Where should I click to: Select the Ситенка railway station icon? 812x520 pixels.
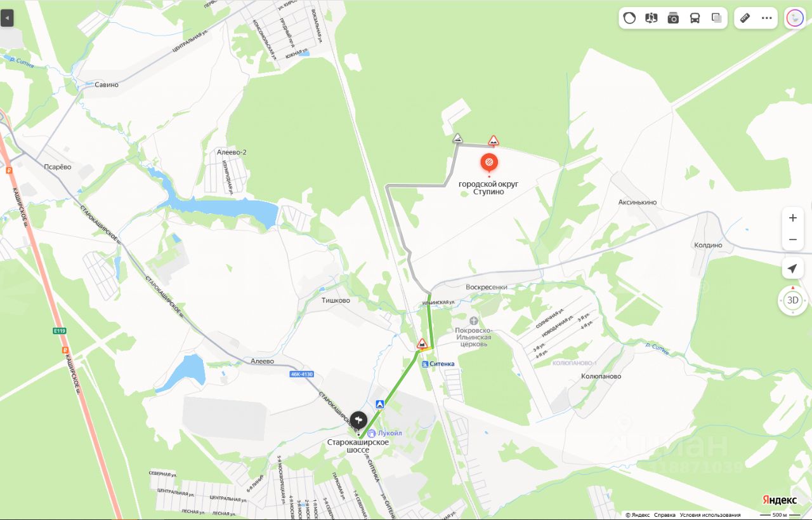coord(425,364)
